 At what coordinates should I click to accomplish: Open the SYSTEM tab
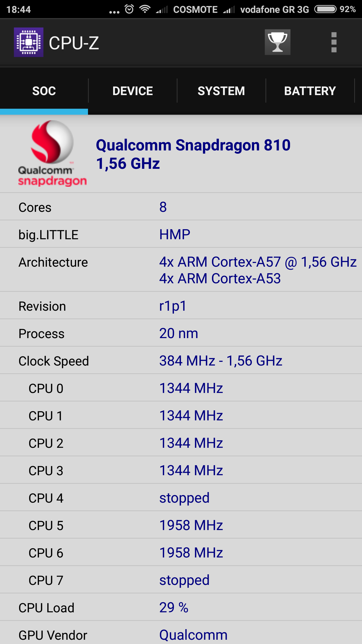[x=221, y=91]
